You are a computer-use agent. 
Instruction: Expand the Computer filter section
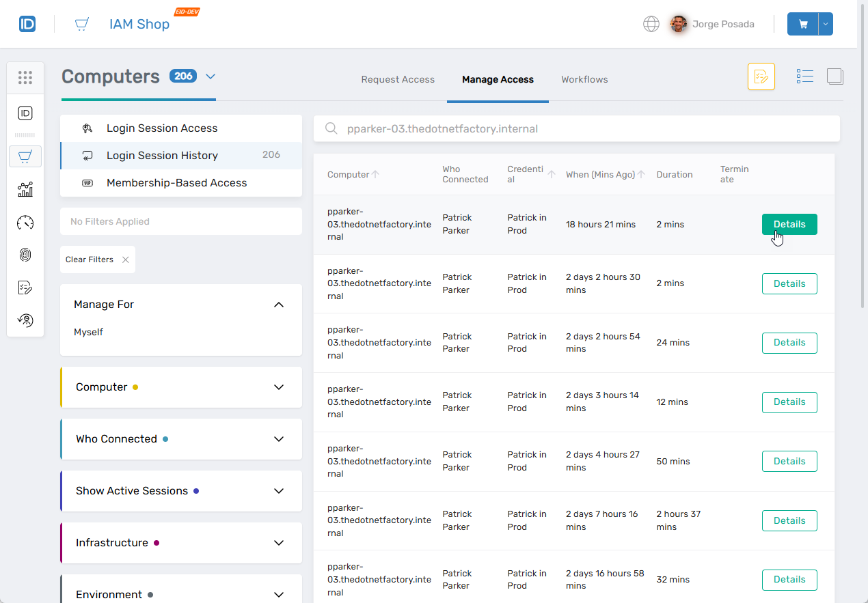click(x=278, y=387)
